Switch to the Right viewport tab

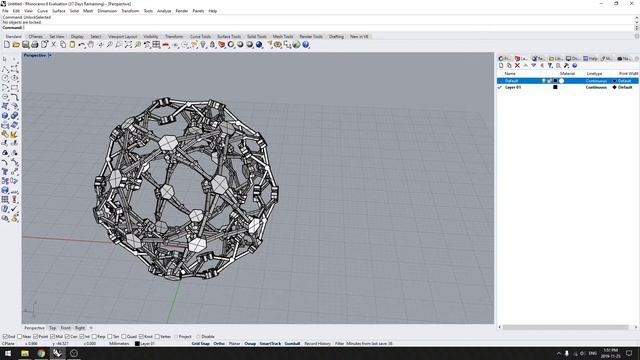(x=80, y=328)
